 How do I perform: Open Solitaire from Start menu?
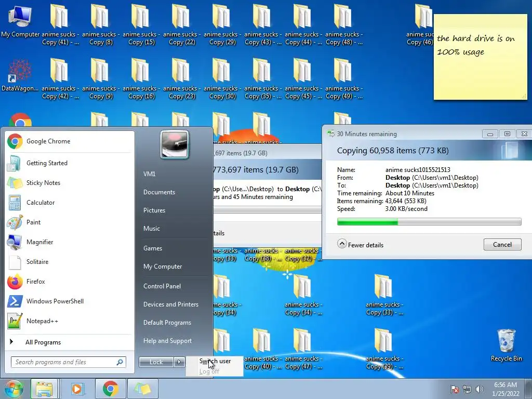[70, 262]
